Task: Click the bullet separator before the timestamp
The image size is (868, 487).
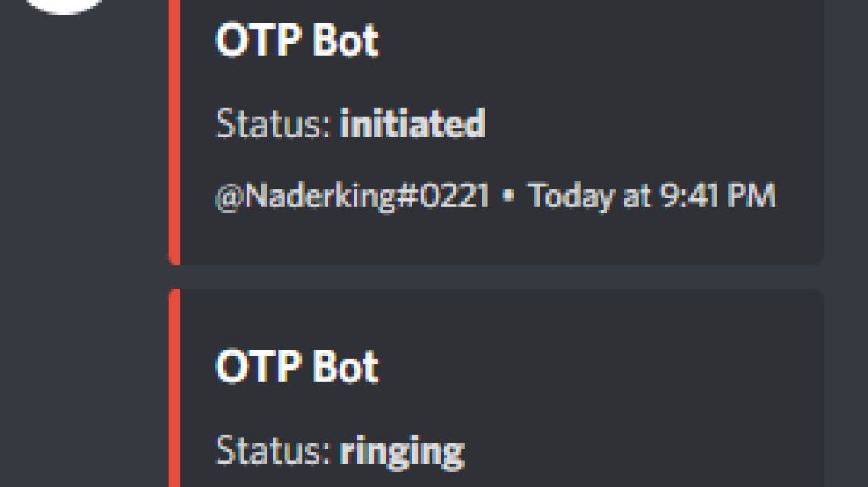Action: pyautogui.click(x=509, y=195)
